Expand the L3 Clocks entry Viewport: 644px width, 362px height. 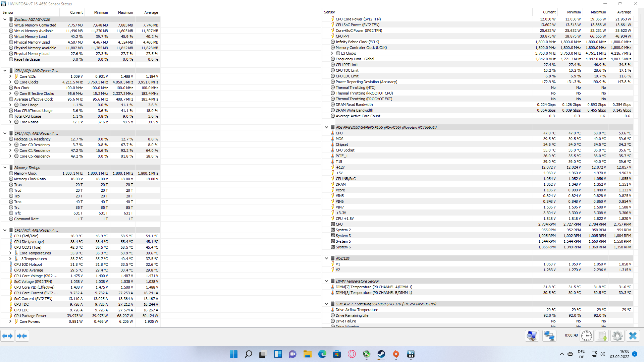(x=331, y=53)
